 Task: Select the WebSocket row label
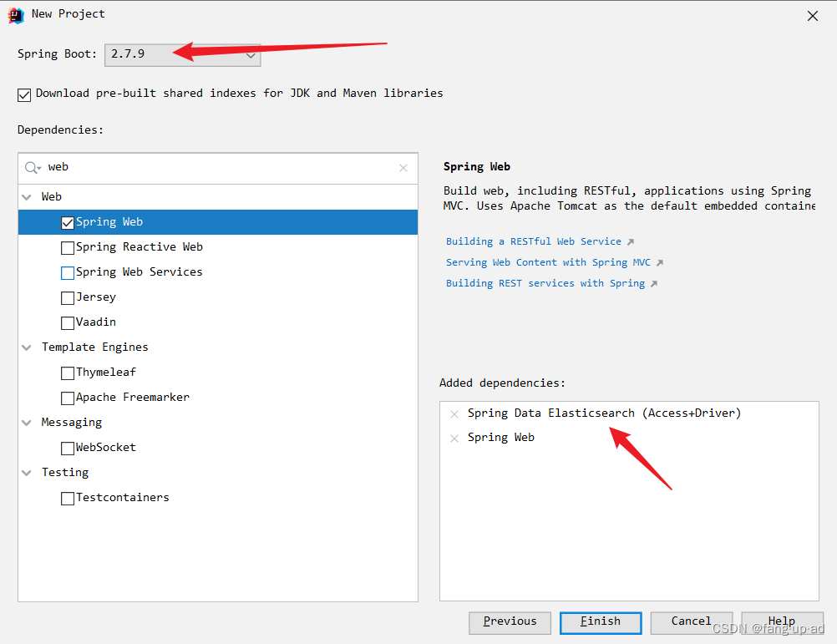[x=106, y=448]
